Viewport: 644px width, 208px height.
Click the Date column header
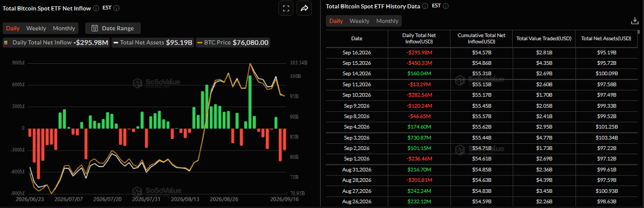[x=357, y=39]
